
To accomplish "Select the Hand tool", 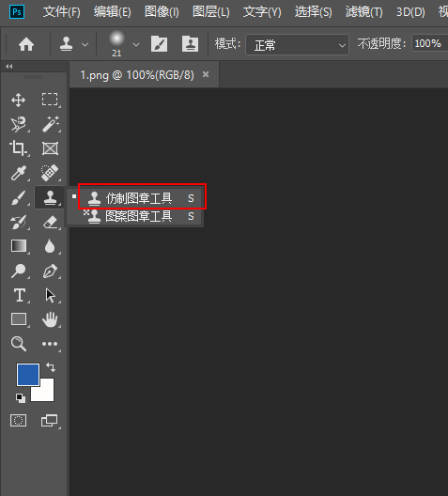I will tap(50, 319).
